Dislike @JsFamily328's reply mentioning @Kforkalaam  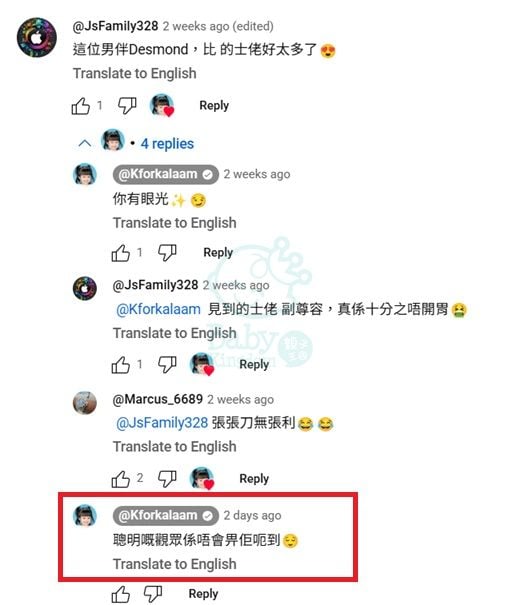click(167, 365)
